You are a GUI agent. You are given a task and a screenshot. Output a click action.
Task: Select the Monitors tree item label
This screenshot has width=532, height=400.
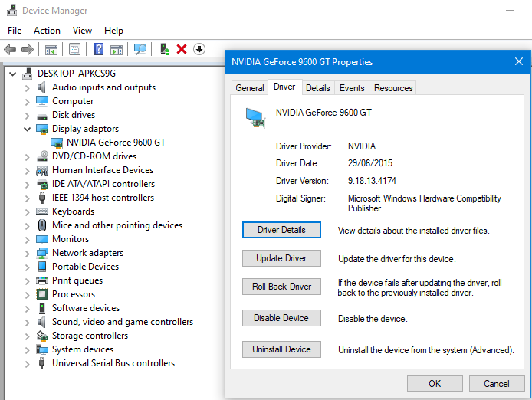71,239
